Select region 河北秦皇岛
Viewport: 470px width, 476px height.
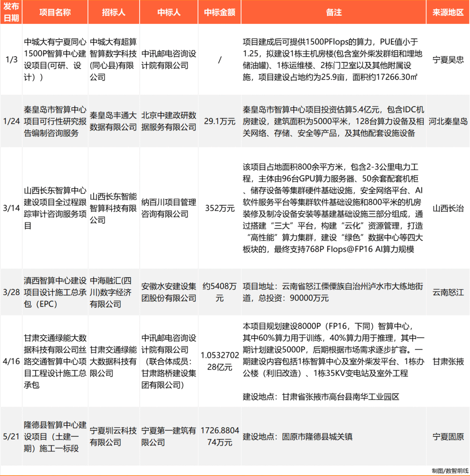(448, 121)
